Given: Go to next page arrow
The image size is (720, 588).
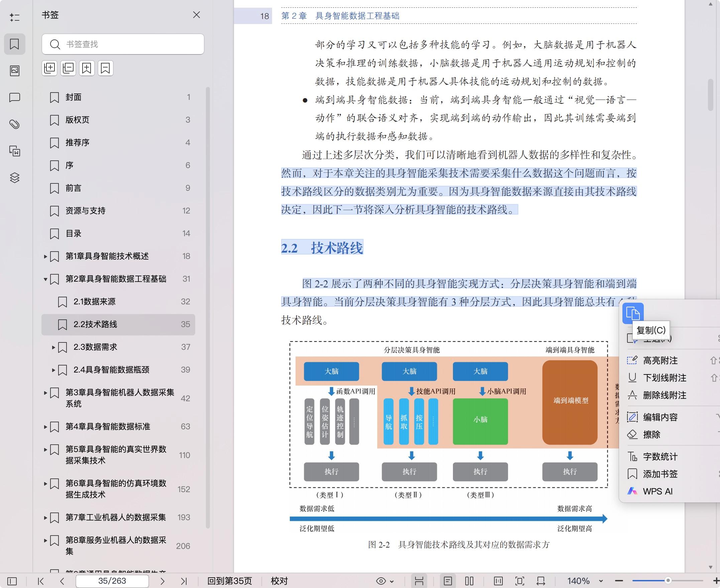Looking at the screenshot, I should 162,581.
